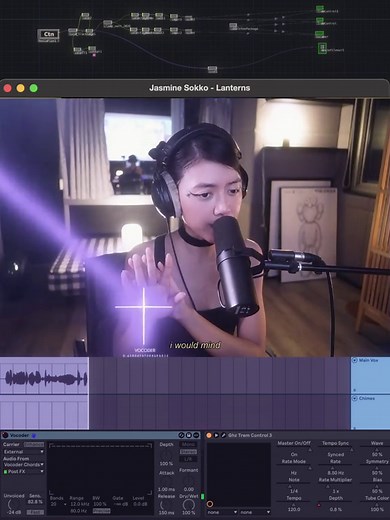Screen dimensions: 390x520
Task: Click the Vocoder compare icon at far right
Action: click(196, 435)
